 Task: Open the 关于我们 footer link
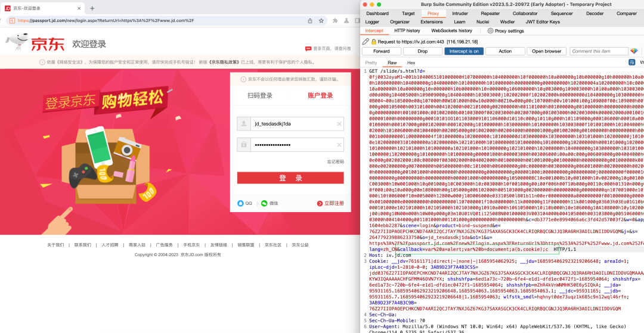(55, 245)
